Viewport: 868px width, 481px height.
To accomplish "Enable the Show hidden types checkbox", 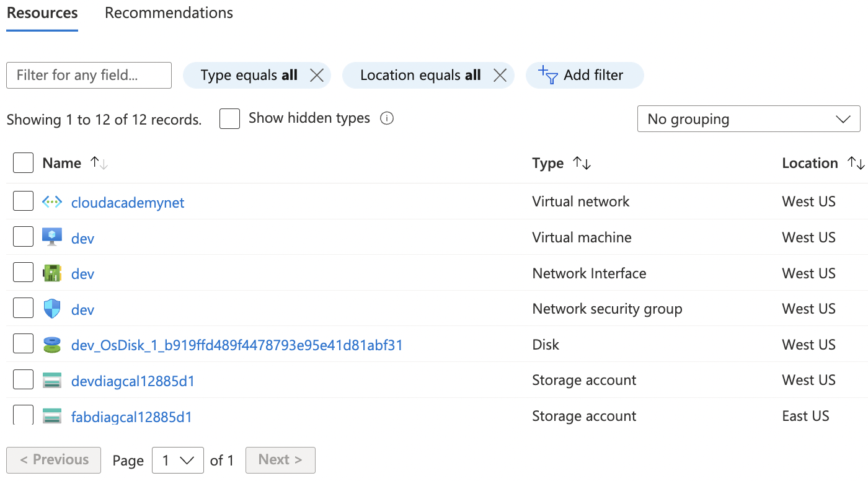I will pyautogui.click(x=229, y=119).
